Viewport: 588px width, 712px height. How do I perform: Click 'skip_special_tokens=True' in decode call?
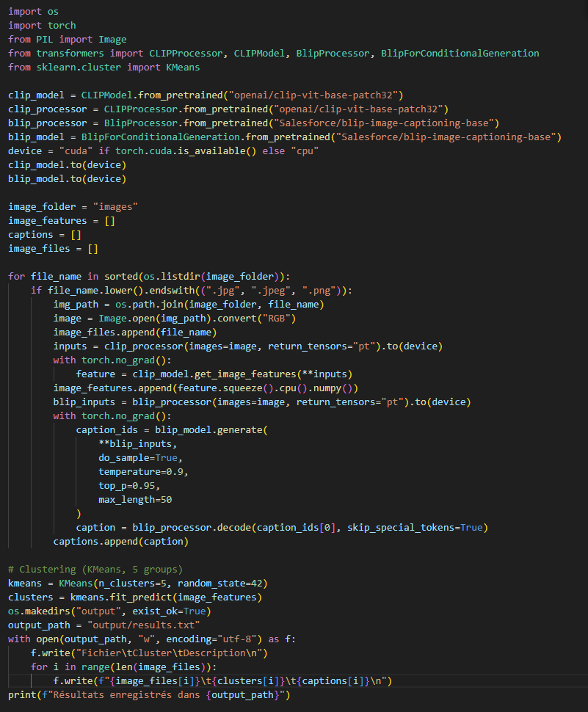tap(415, 528)
